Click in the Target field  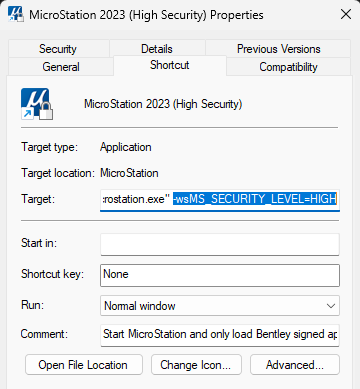[x=220, y=199]
